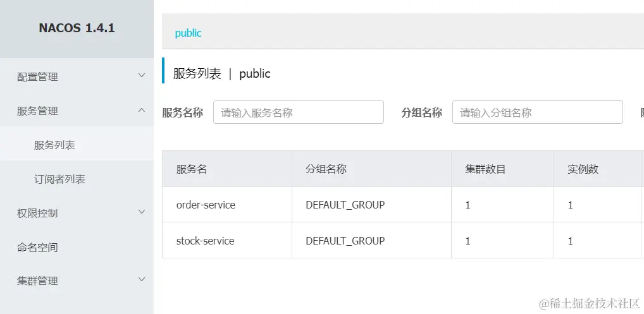This screenshot has height=314, width=644.
Task: Click the 服务名 column header
Action: coord(192,169)
